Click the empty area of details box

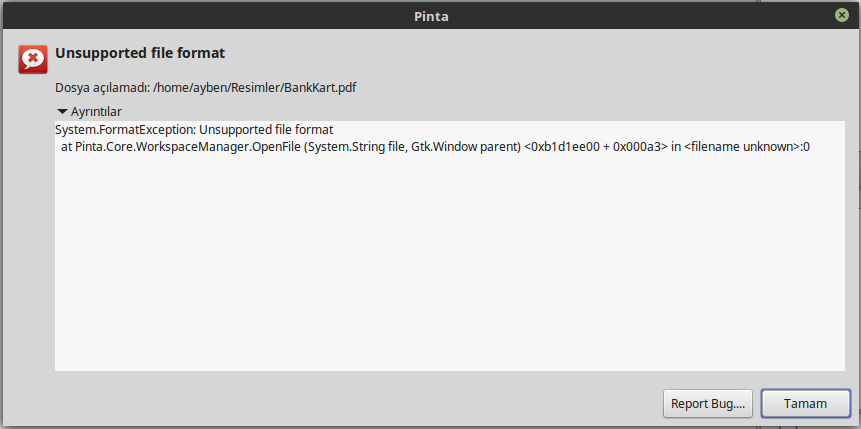pyautogui.click(x=450, y=264)
